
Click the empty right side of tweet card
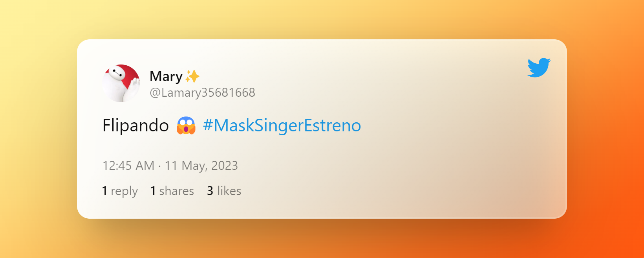click(452, 138)
